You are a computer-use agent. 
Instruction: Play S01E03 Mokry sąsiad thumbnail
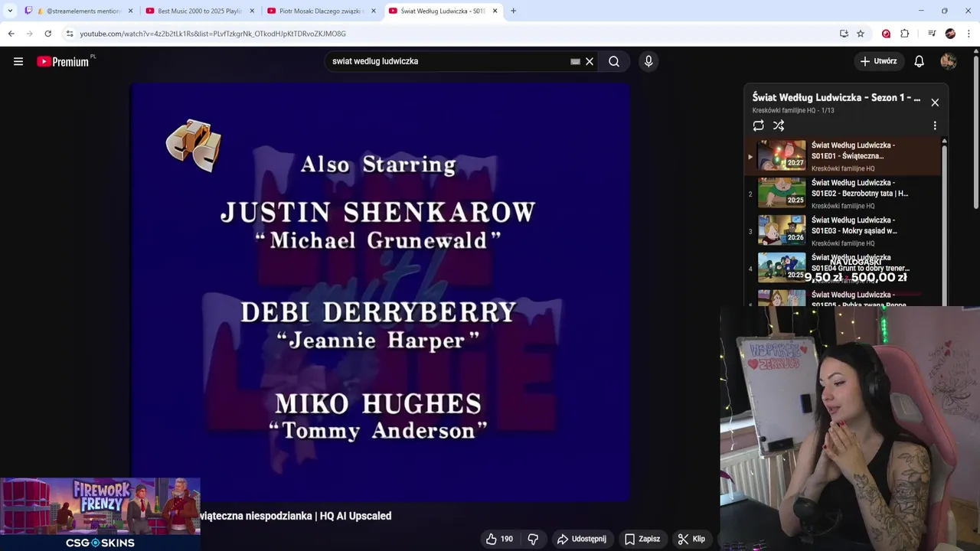point(782,230)
